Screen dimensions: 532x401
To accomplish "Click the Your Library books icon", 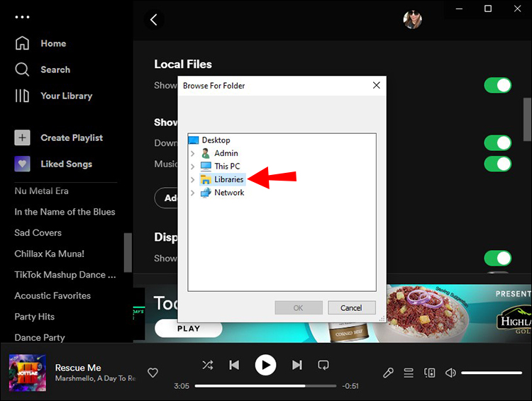I will [x=22, y=96].
